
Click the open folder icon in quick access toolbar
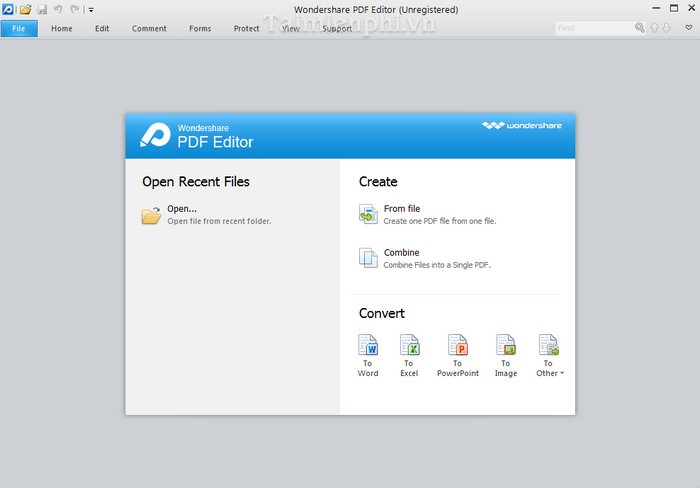(25, 9)
